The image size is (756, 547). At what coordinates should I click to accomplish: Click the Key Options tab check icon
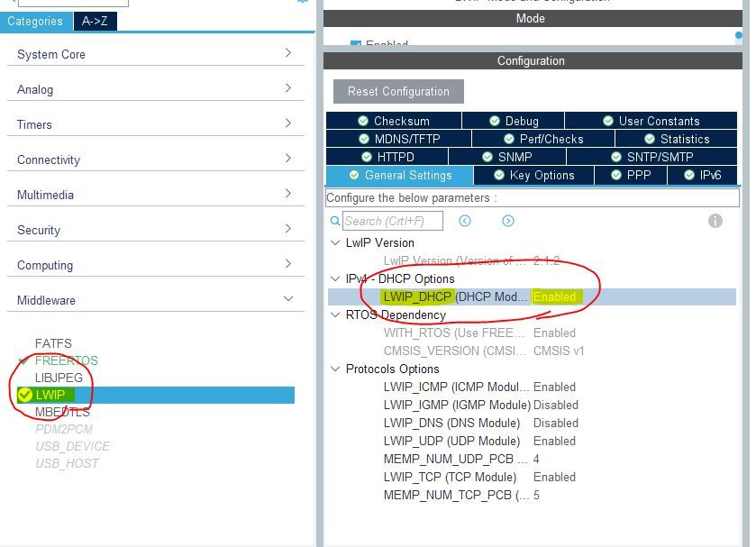pyautogui.click(x=499, y=175)
